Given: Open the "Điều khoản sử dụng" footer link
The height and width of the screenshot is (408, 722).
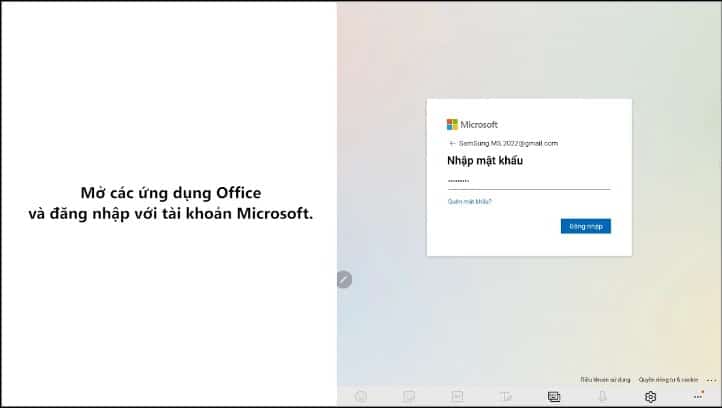Looking at the screenshot, I should 605,380.
